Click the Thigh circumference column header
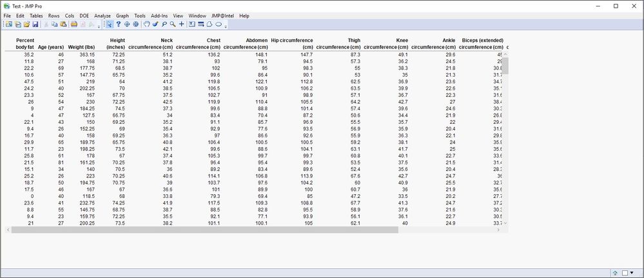Image resolution: width=644 pixels, height=278 pixels. coord(338,44)
